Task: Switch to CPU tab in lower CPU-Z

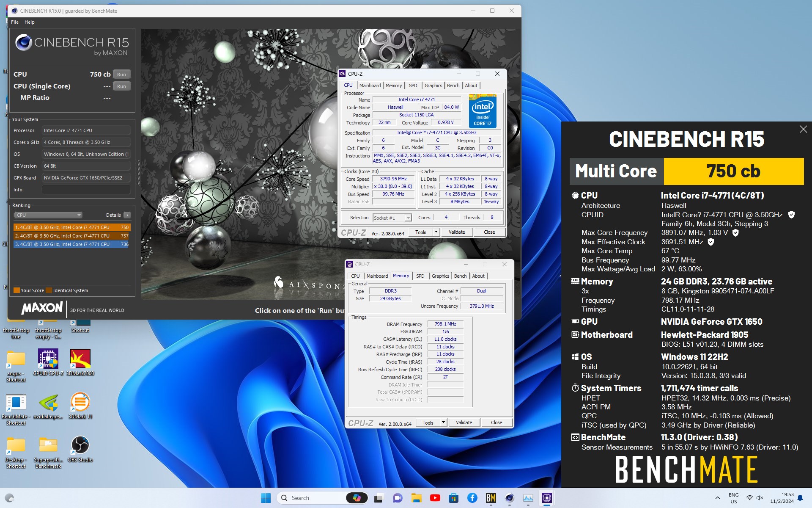Action: coord(355,276)
